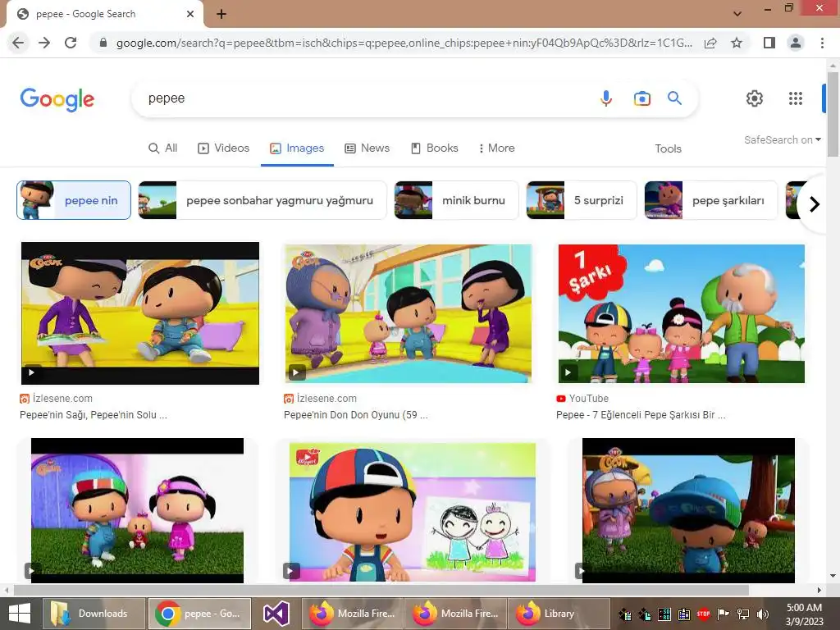Image resolution: width=840 pixels, height=630 pixels.
Task: Click the voice search microphone icon
Action: tap(606, 98)
